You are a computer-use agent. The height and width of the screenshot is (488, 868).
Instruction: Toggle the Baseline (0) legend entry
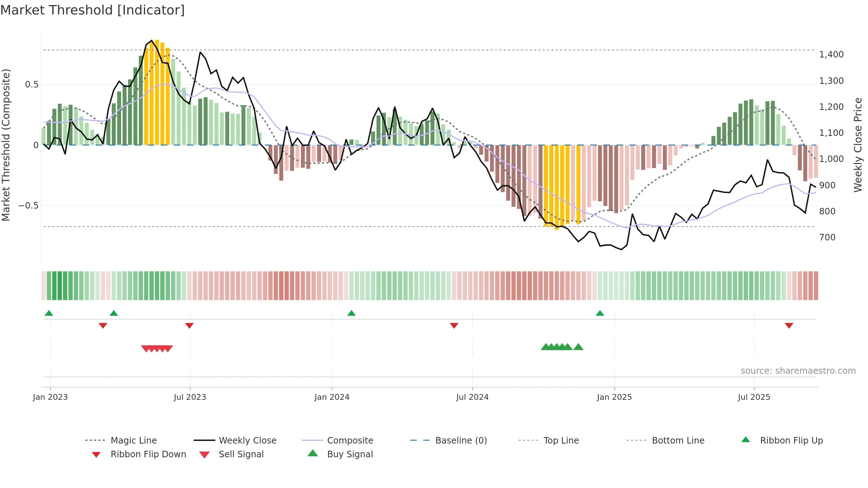tap(448, 440)
